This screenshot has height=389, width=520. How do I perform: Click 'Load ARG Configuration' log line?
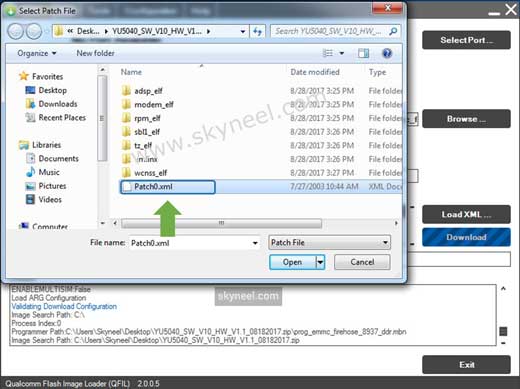(49, 298)
